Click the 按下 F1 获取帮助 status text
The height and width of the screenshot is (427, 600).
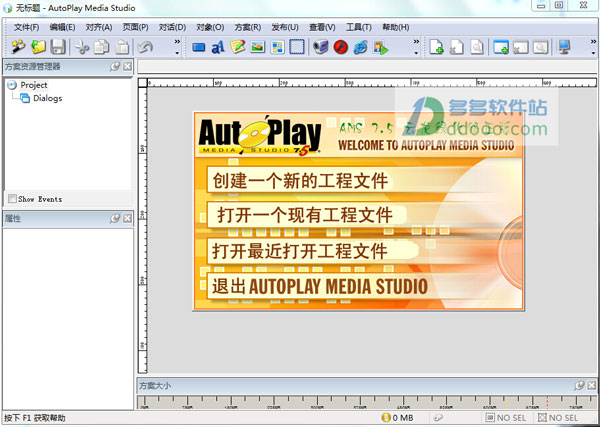click(x=35, y=418)
